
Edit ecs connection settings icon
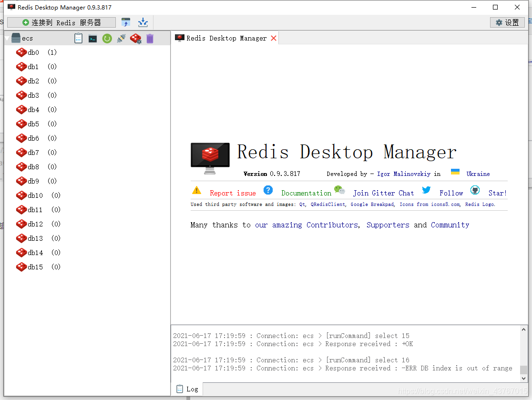pos(136,38)
